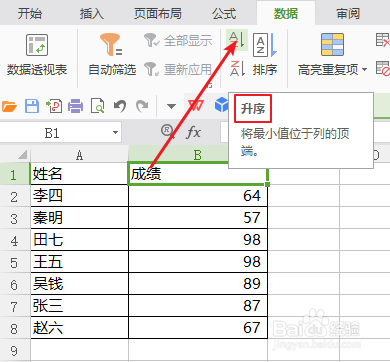This screenshot has width=390, height=362.
Task: Click cell containing 吴钱
Action: tap(79, 284)
